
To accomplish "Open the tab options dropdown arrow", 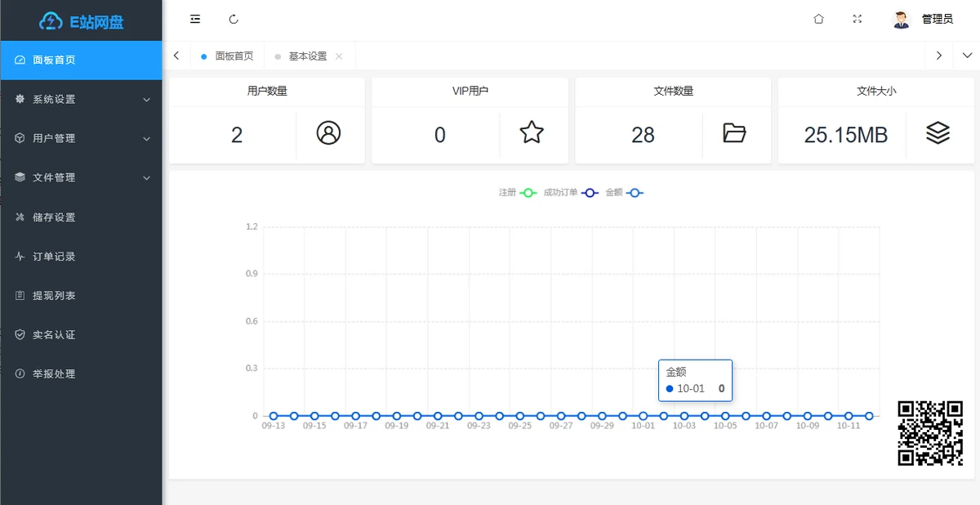I will (x=968, y=56).
